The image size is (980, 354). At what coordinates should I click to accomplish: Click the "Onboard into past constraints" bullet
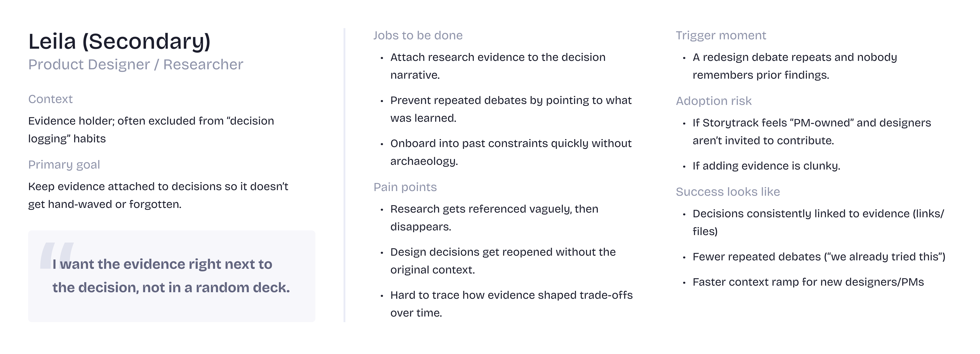[511, 152]
